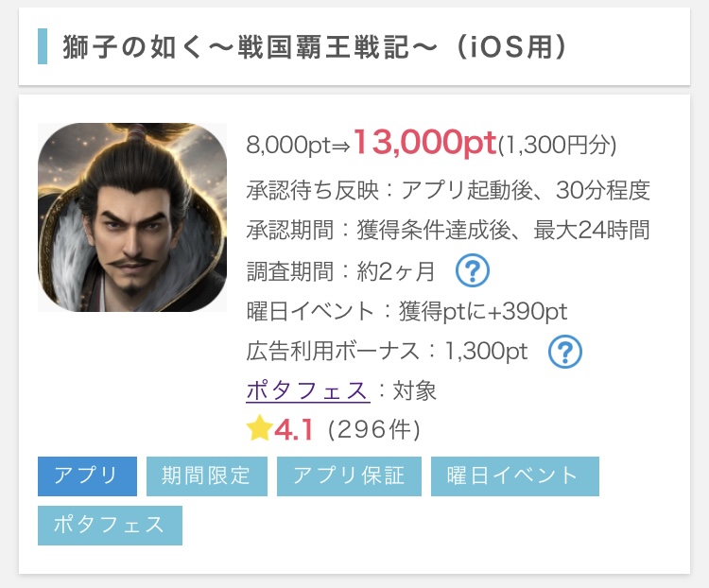Select the 期間限定 tag

coord(207,476)
